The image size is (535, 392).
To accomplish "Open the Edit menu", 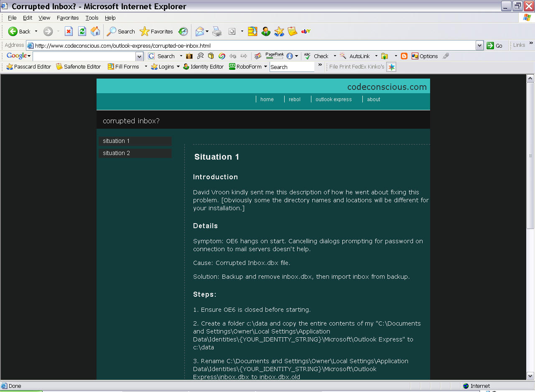I will tap(28, 18).
